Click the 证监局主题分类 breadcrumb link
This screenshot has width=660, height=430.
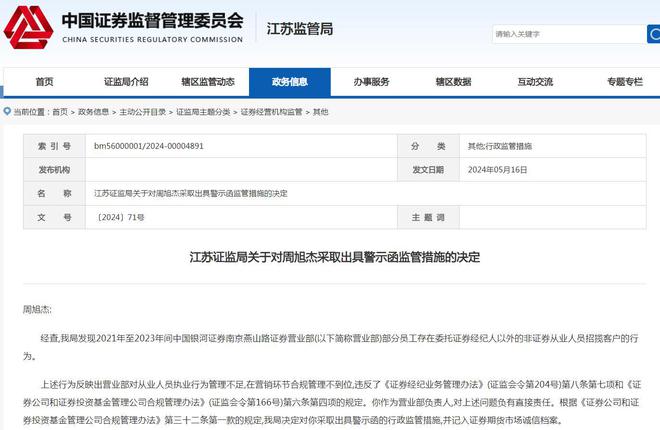click(203, 112)
